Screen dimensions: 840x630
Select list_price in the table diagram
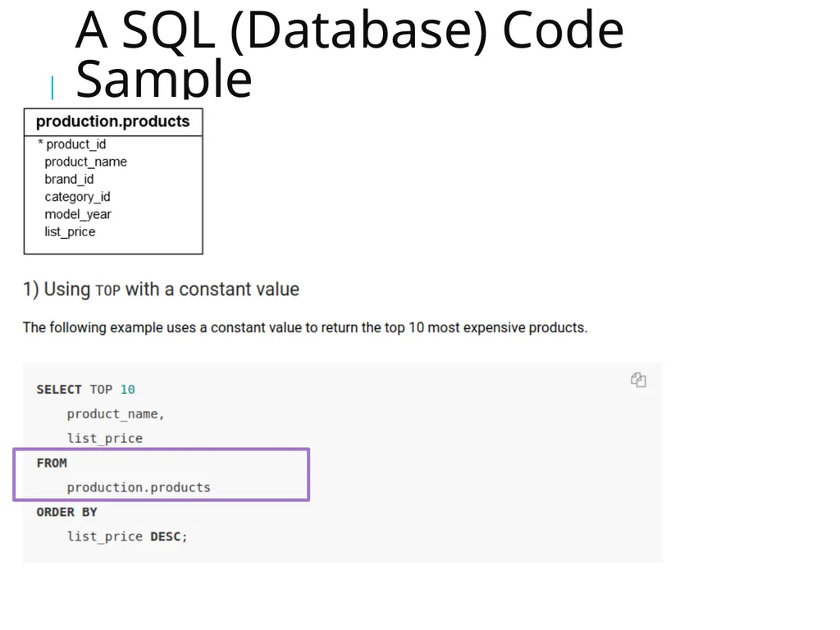71,232
